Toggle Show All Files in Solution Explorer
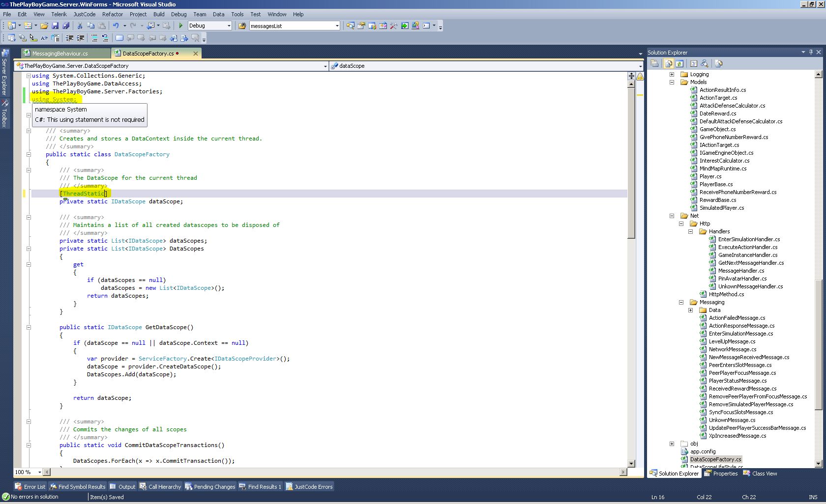826x504 pixels. click(x=668, y=63)
